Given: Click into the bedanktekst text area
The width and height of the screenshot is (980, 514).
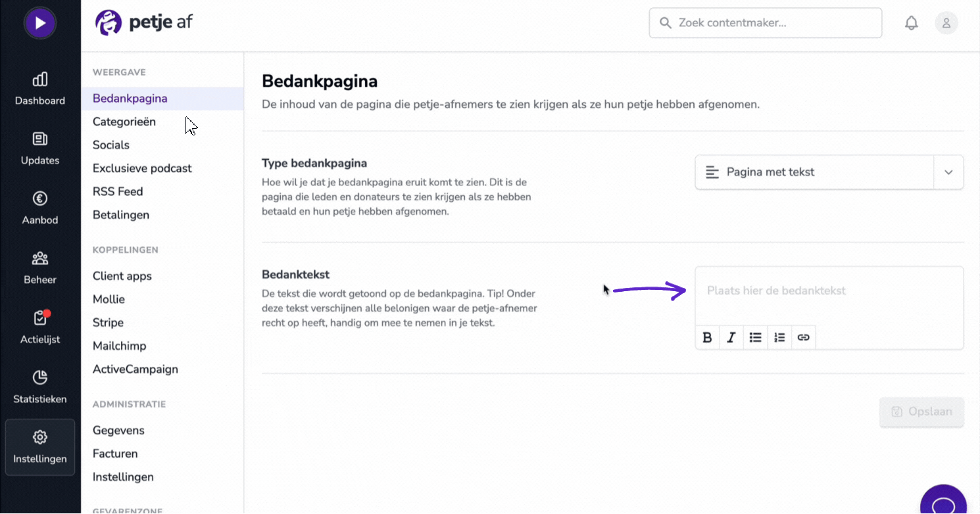Looking at the screenshot, I should (x=829, y=296).
